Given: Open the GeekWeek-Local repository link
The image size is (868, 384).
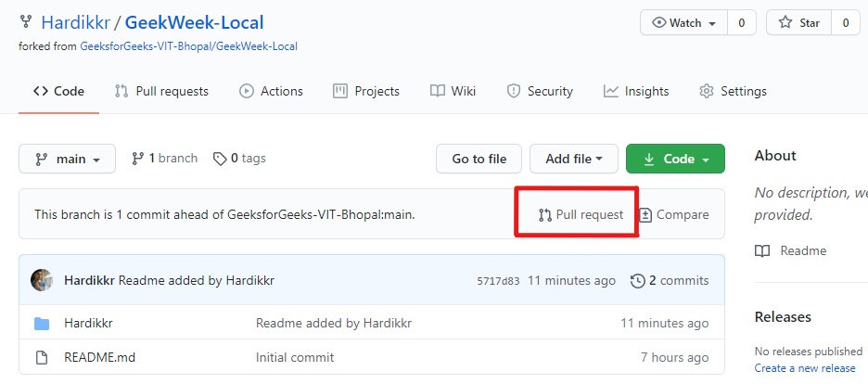Looking at the screenshot, I should (195, 22).
